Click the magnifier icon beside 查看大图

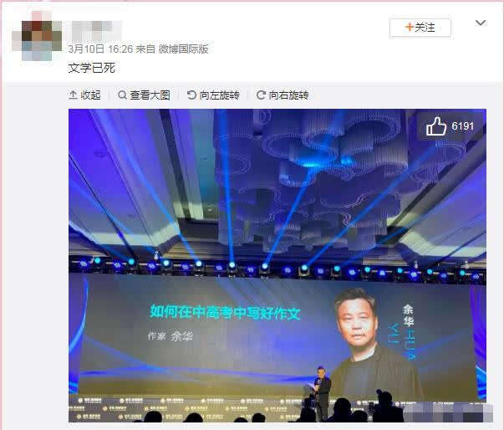pyautogui.click(x=122, y=95)
